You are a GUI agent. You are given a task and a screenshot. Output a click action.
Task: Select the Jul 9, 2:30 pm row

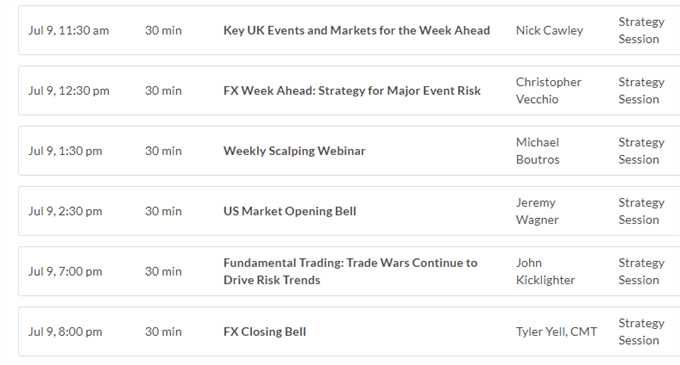pyautogui.click(x=349, y=211)
